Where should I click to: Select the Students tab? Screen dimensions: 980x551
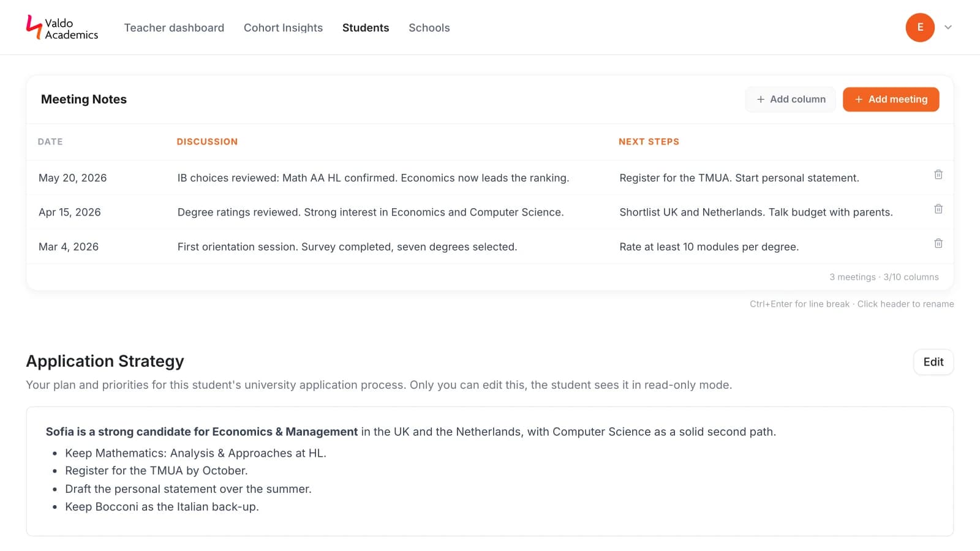point(366,28)
